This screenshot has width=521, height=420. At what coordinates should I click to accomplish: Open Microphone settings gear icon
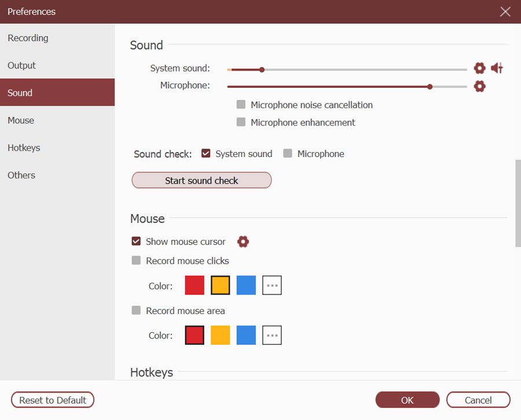[479, 86]
